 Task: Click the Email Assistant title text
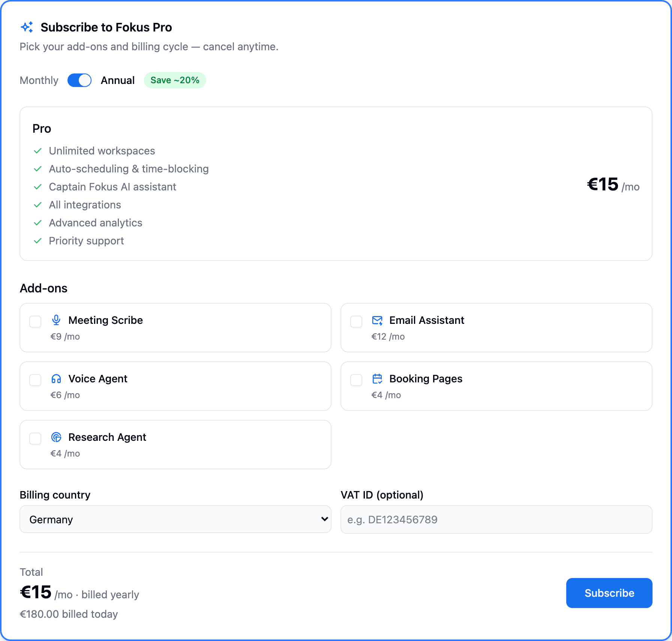click(x=427, y=320)
